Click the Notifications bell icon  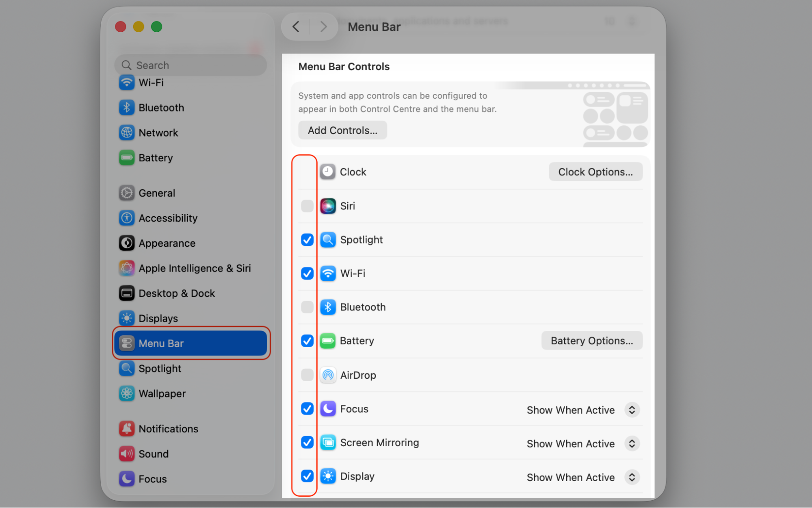coord(127,429)
